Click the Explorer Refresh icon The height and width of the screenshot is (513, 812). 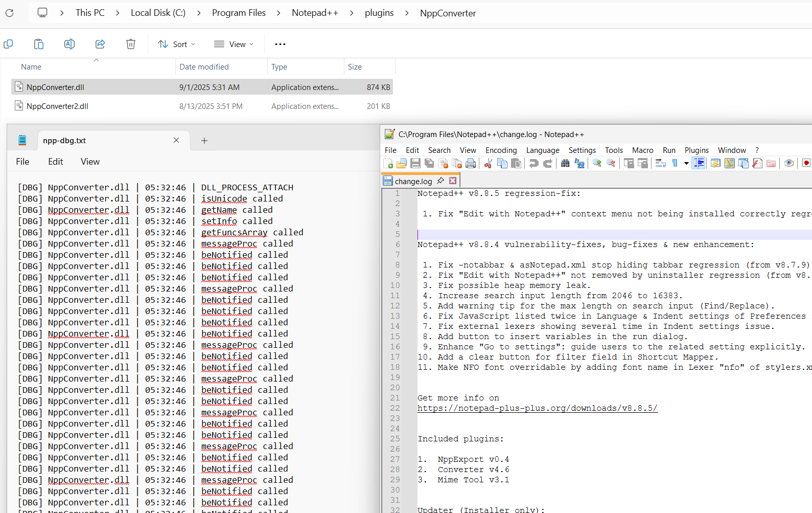pos(9,13)
